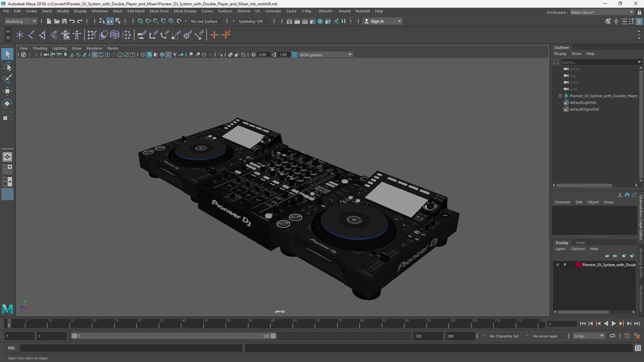Undo last action arrow icon
Viewport: 644px width, 362px height.
click(x=72, y=21)
